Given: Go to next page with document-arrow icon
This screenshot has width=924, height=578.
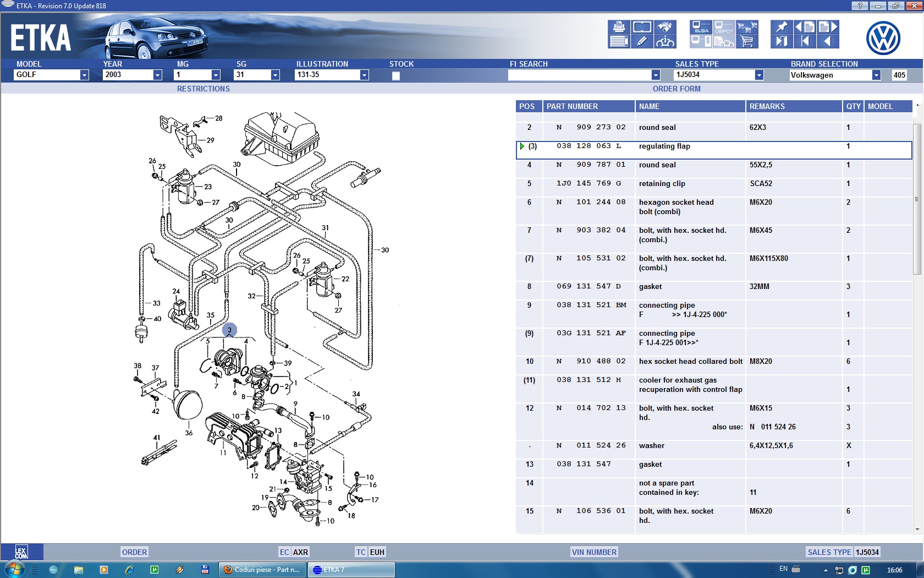Looking at the screenshot, I should (827, 27).
